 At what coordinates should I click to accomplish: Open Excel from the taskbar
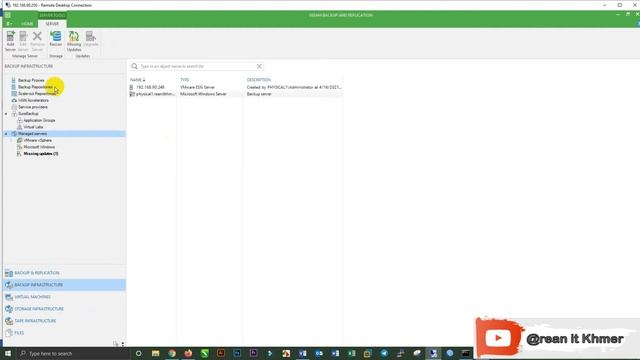click(x=351, y=353)
